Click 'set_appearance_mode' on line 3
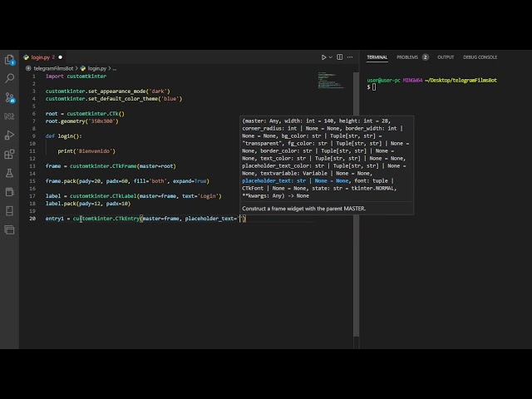Viewport: 532px width, 399px height. click(x=117, y=91)
